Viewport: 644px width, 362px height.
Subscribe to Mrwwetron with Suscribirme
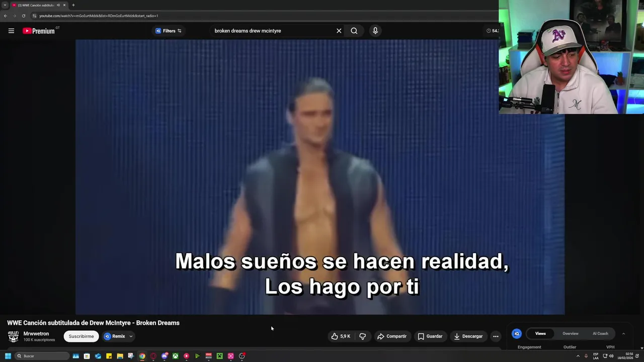pyautogui.click(x=81, y=336)
